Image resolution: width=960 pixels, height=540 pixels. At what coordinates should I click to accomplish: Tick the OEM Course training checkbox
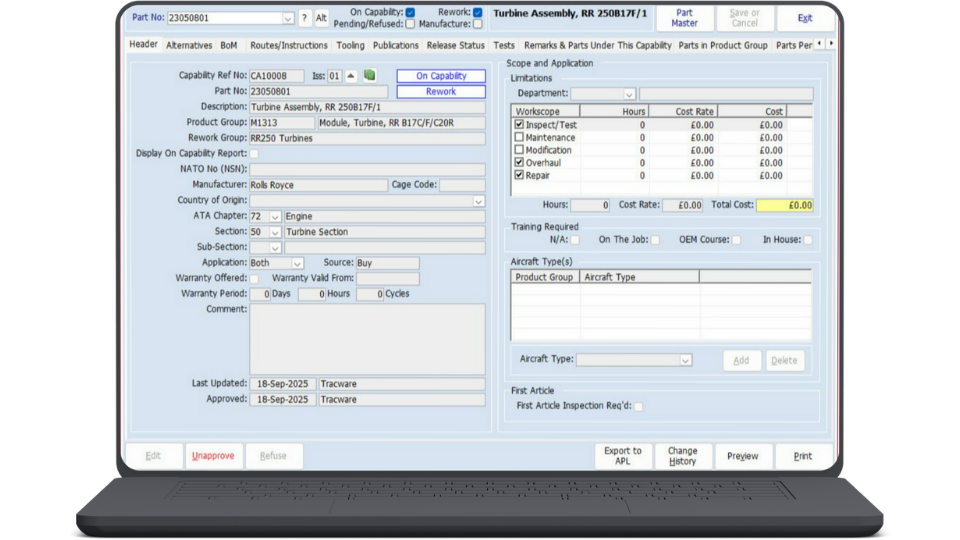(736, 240)
